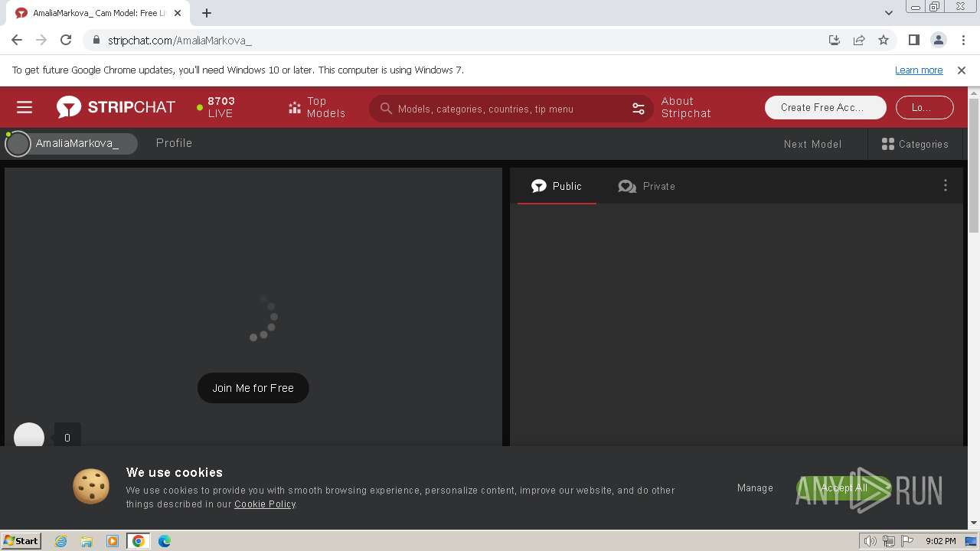Switch to Public chat tab
The height and width of the screenshot is (551, 980).
tap(557, 186)
